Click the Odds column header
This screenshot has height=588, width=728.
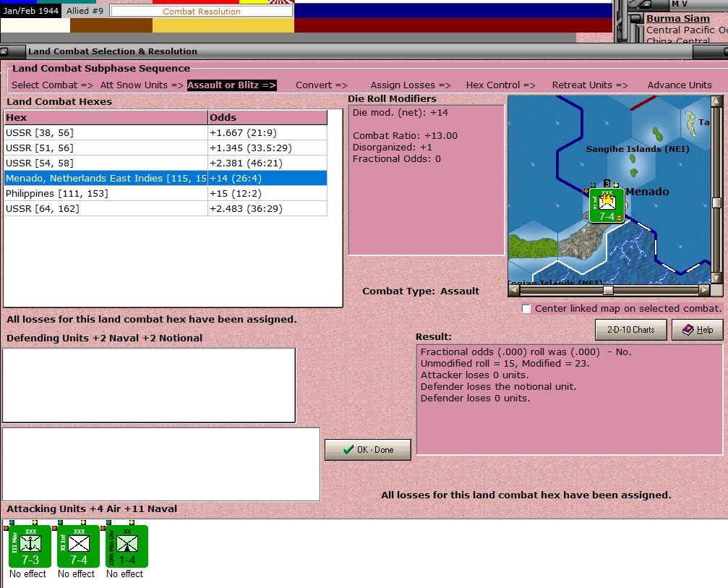(x=267, y=117)
